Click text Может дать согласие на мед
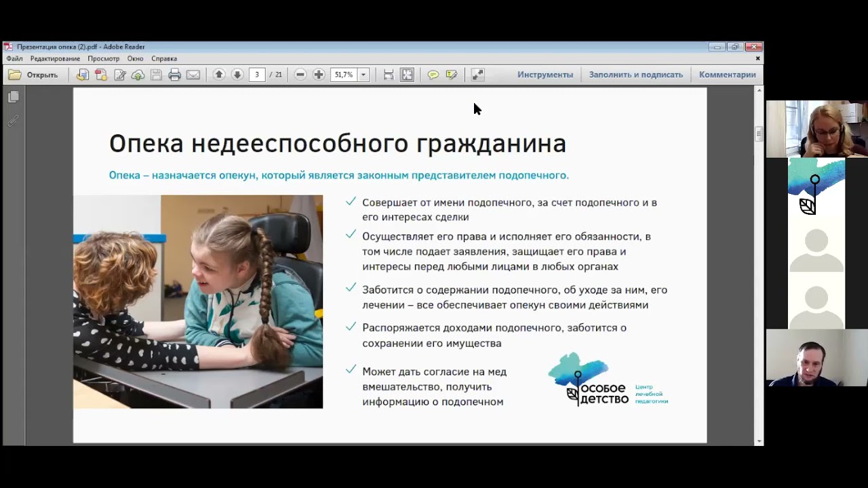868x488 pixels. 434,371
